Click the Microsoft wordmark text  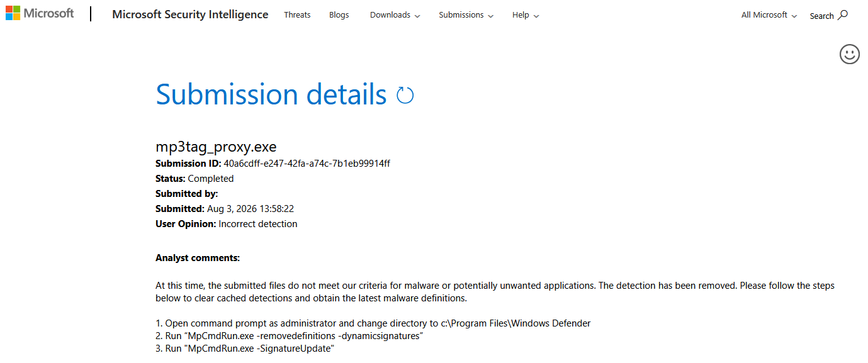(48, 13)
